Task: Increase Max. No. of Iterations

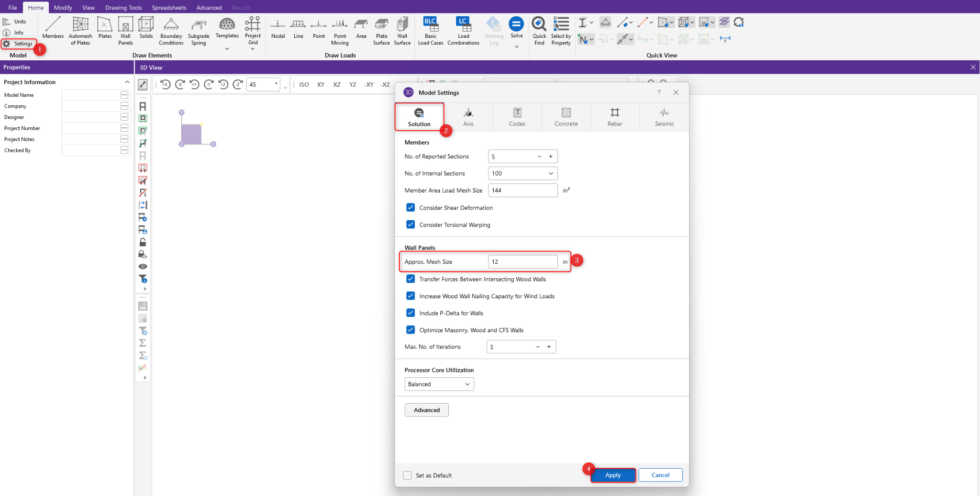Action: pos(549,347)
